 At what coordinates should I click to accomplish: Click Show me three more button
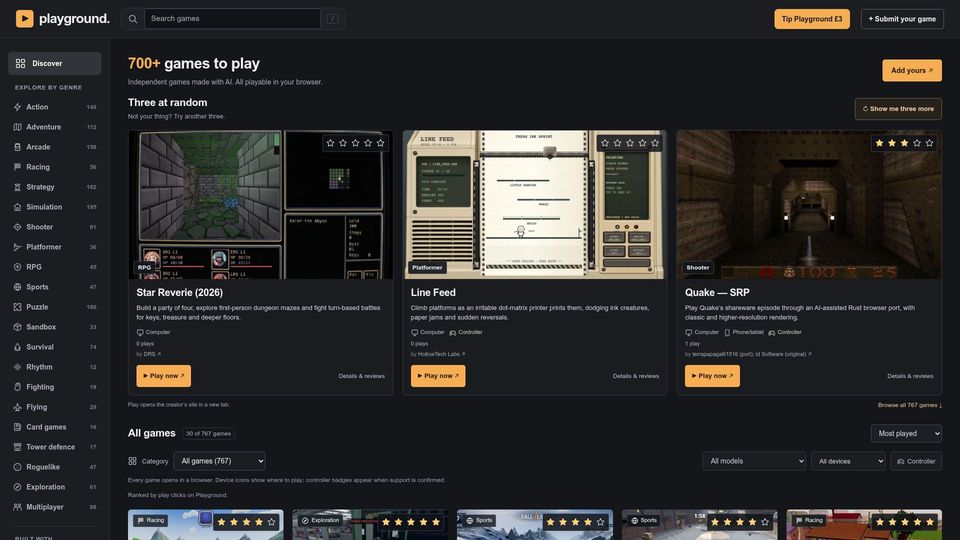pos(898,109)
